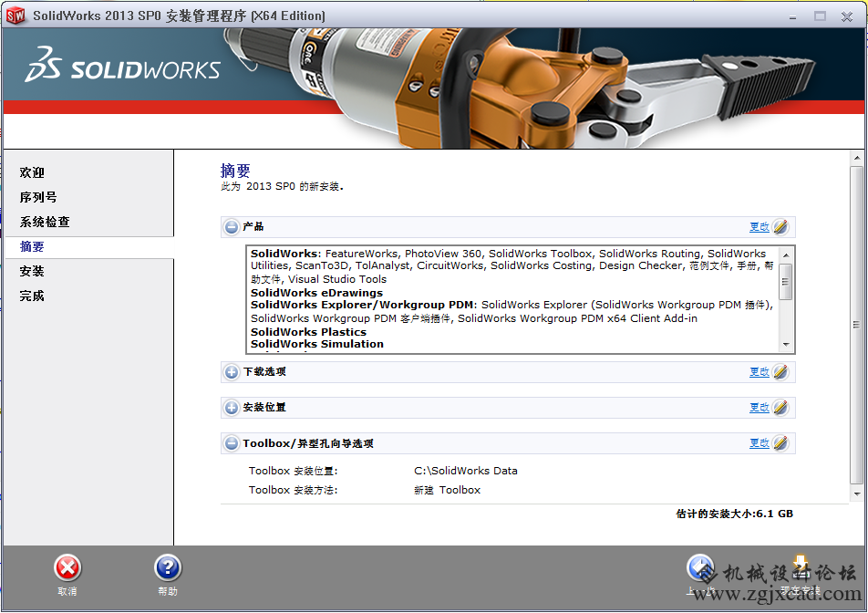
Task: Click the Back (上一步) arrow icon
Action: pyautogui.click(x=700, y=568)
